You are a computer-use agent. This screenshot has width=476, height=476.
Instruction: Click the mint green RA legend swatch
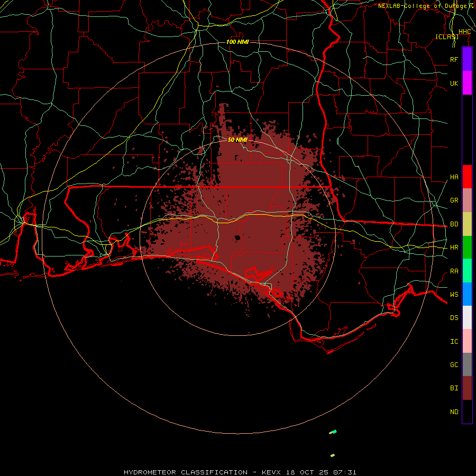coord(467,271)
